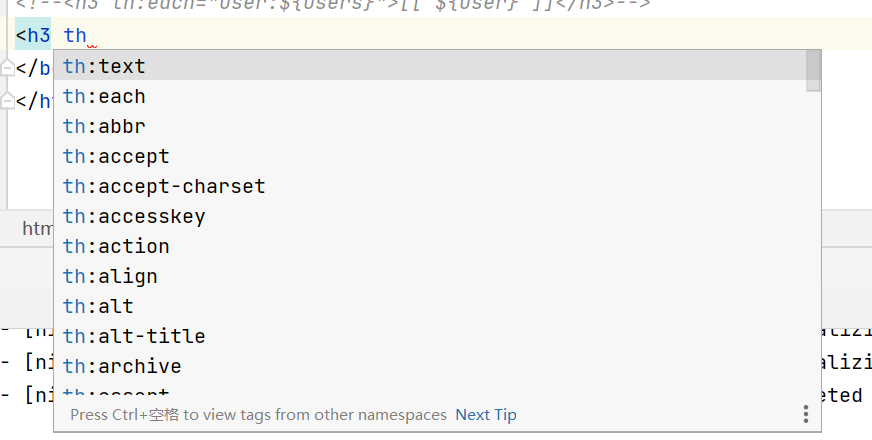Select th:accesskey from suggestions

430,216
